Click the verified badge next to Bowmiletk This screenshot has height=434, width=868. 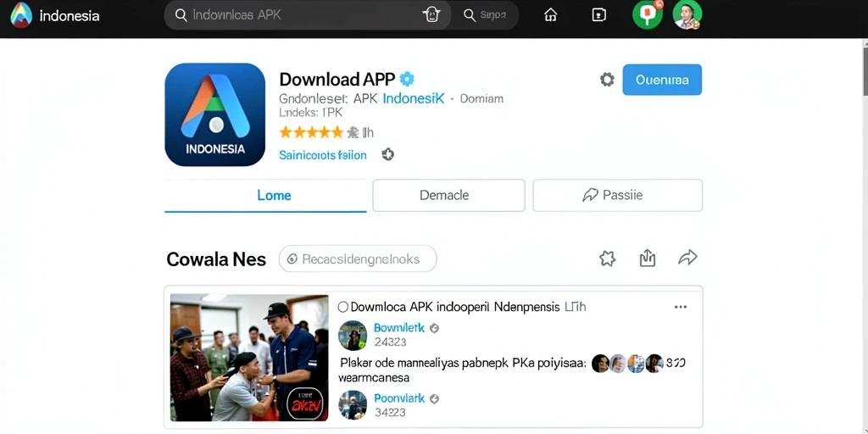[435, 328]
